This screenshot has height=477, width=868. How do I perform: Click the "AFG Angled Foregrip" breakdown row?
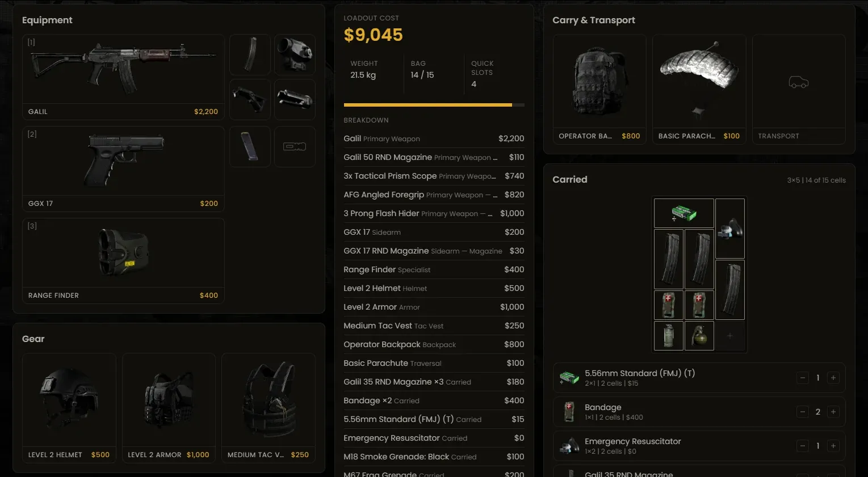(x=434, y=195)
